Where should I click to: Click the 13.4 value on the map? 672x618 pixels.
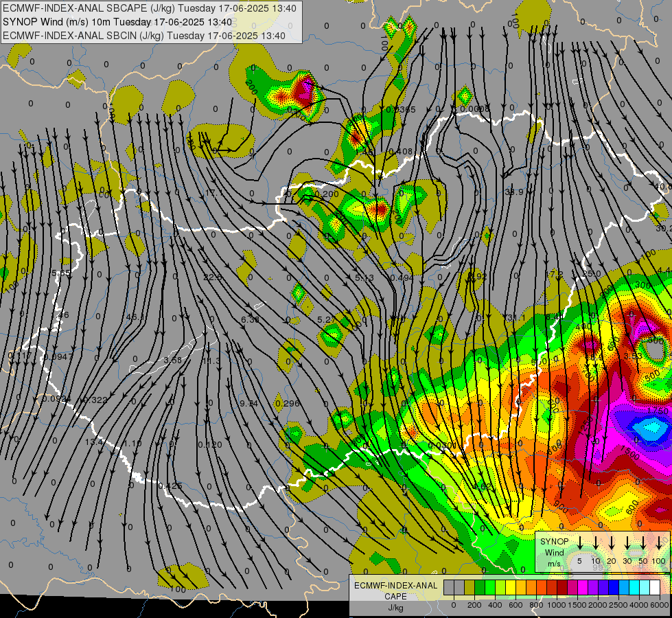click(x=94, y=442)
